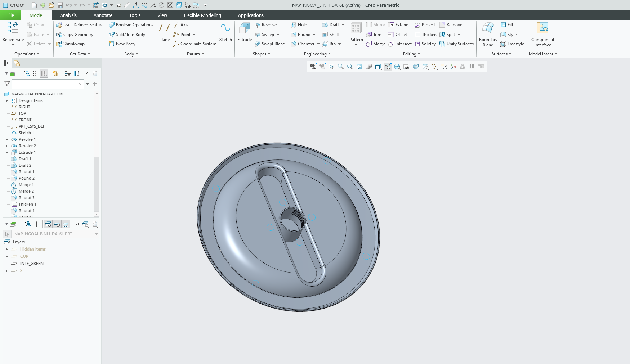Toggle the dashed-outline layer button in layers toolbar

66,224
